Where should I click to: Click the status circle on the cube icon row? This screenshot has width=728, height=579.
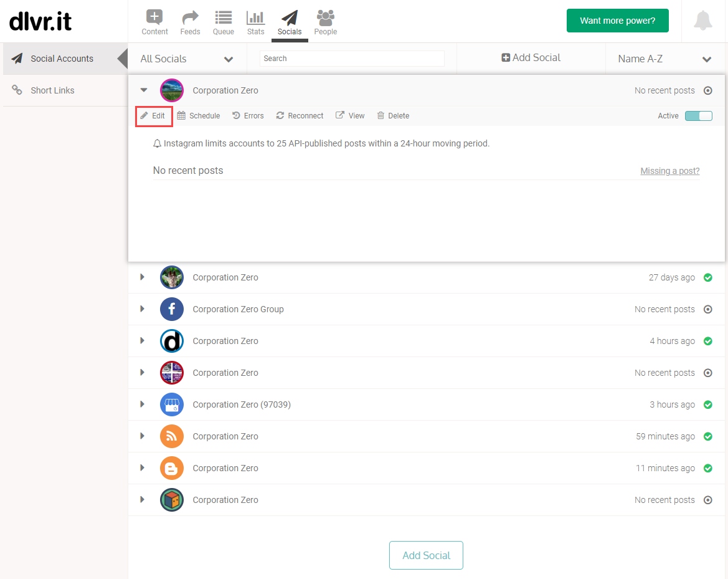tap(707, 500)
